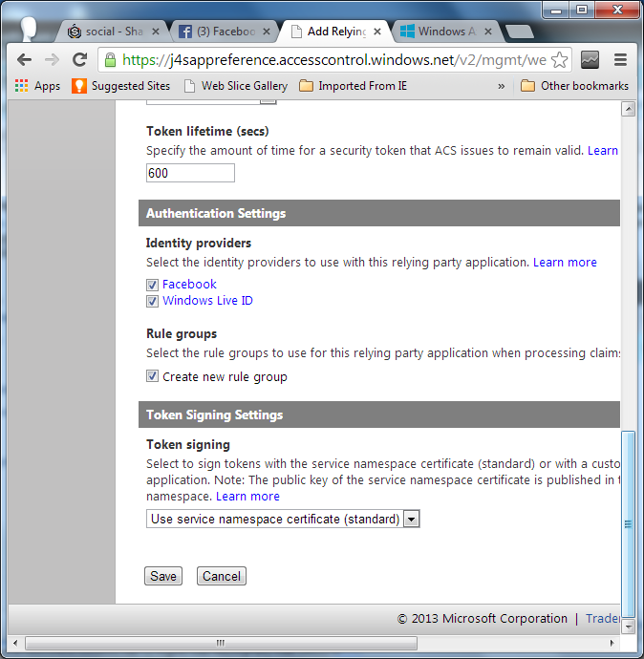Click the Rule groups heading

[182, 333]
